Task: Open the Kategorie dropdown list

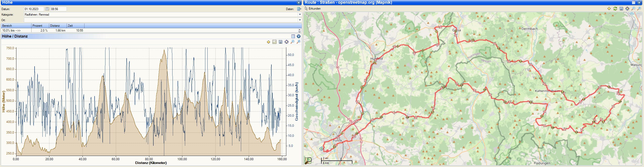Action: coord(300,15)
